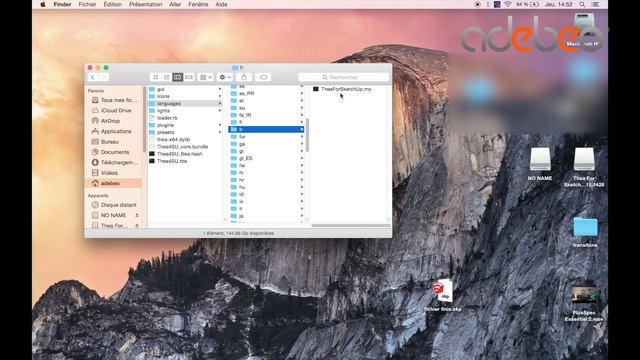
Task: Click the Rechercher search field
Action: 344,77
